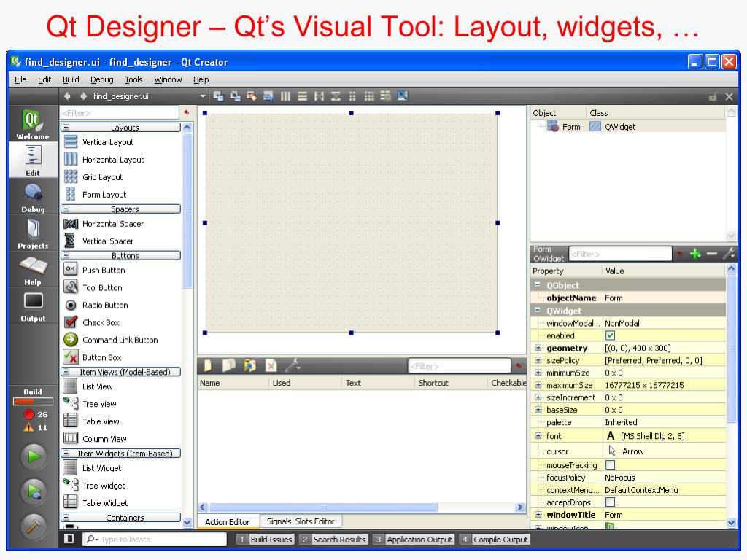The image size is (747, 560).
Task: Open the Output mode
Action: coord(32,306)
